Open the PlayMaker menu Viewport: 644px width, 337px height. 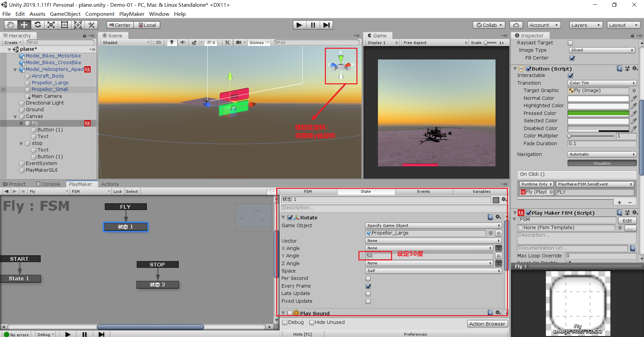[131, 14]
